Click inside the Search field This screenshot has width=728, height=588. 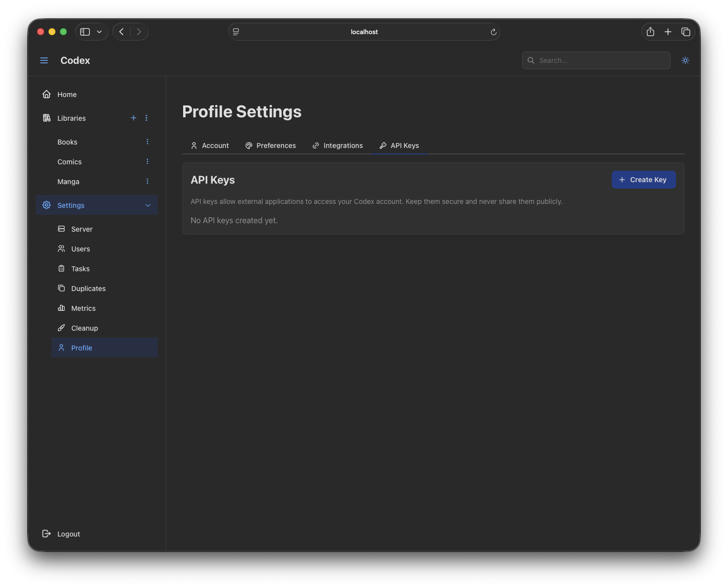[x=596, y=60]
